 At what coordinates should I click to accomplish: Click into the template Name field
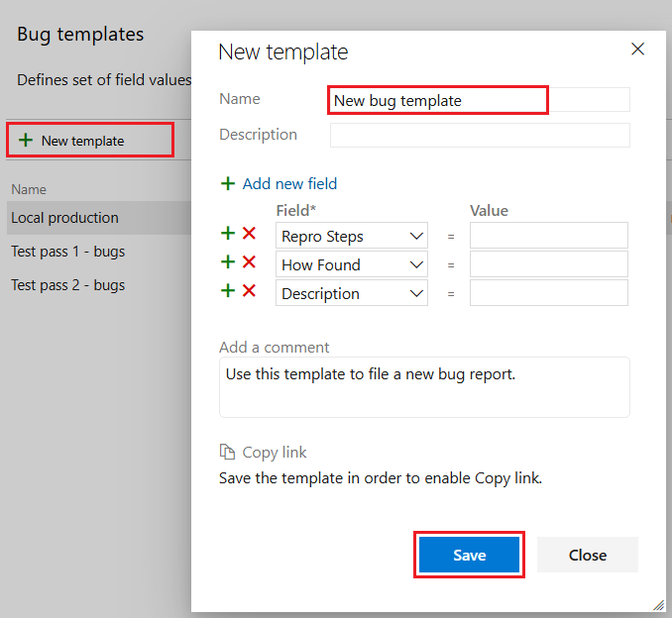coord(437,100)
